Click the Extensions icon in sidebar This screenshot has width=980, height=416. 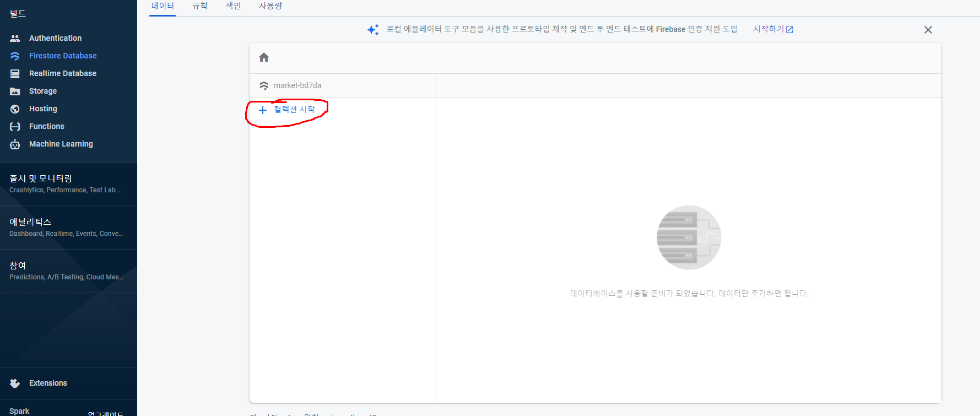[x=15, y=383]
